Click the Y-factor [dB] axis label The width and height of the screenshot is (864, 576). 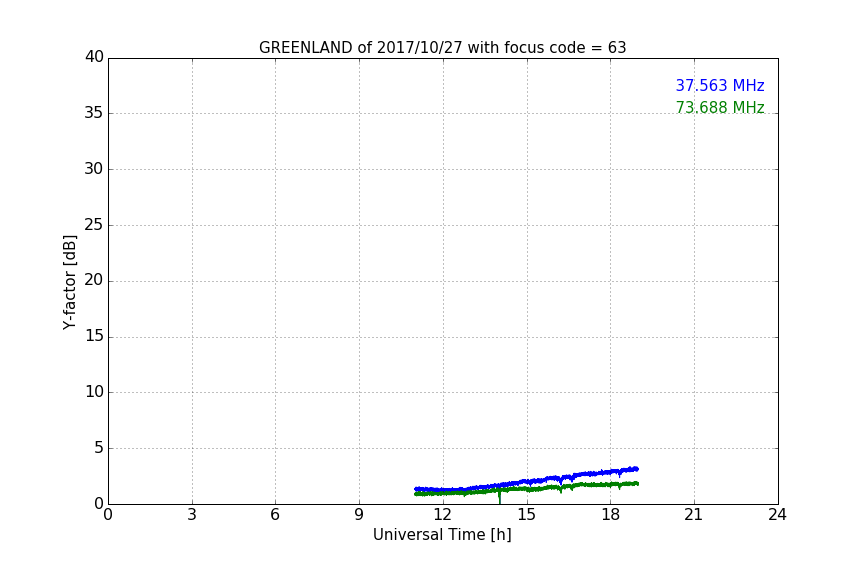[70, 282]
